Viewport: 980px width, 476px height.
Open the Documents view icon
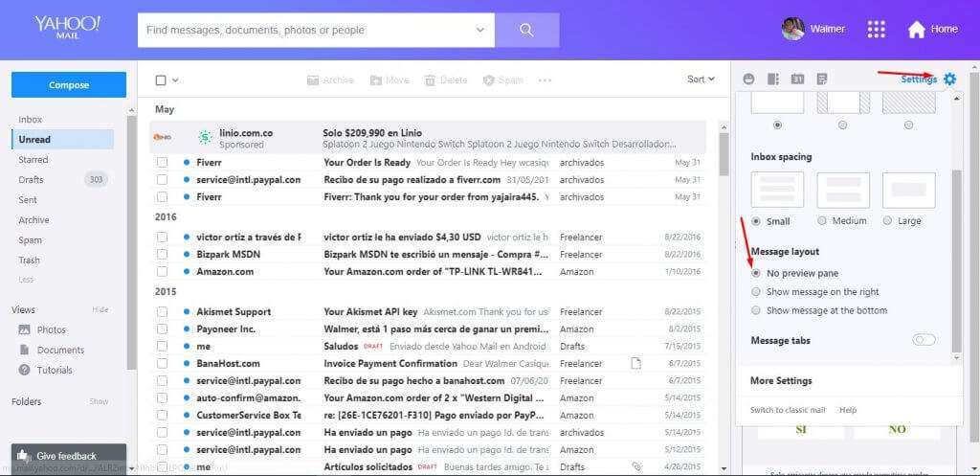coord(24,350)
